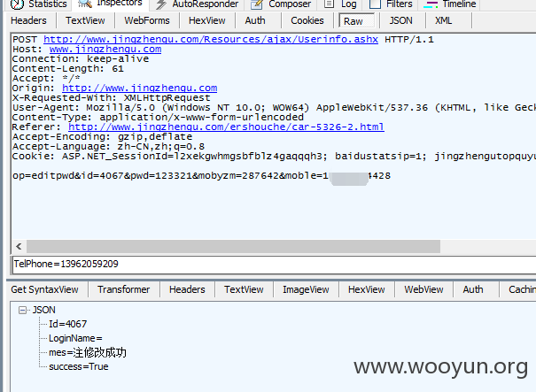Open the Statistics tab

(x=38, y=4)
